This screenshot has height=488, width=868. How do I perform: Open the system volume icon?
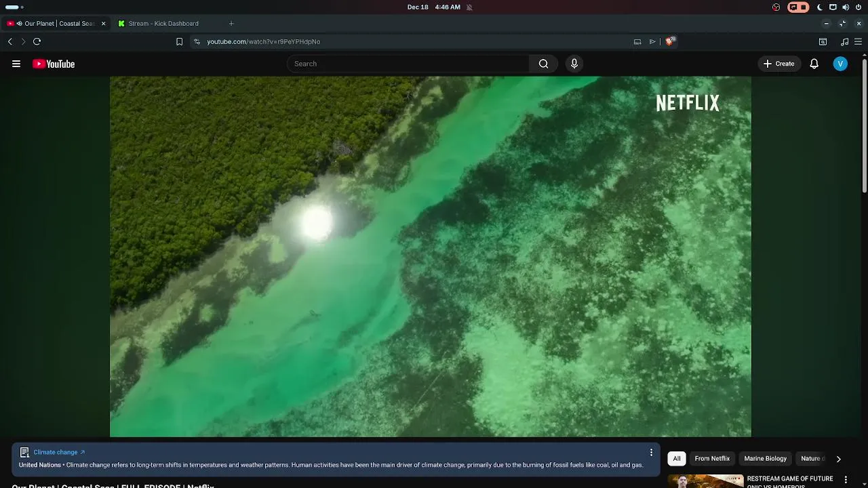point(846,7)
